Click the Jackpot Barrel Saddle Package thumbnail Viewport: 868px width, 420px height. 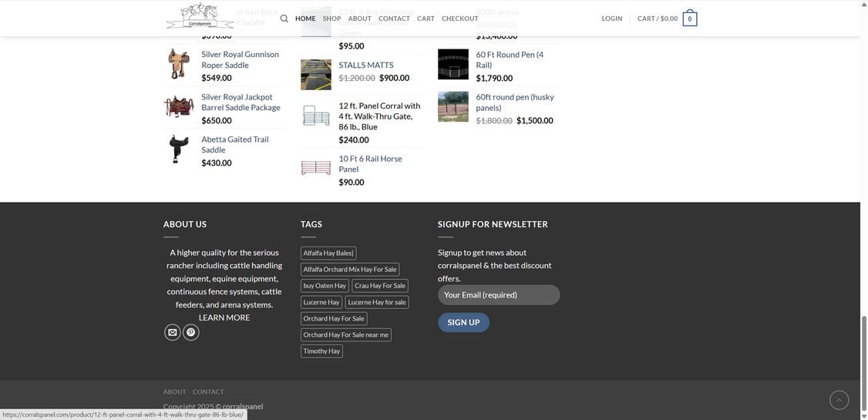pyautogui.click(x=179, y=106)
